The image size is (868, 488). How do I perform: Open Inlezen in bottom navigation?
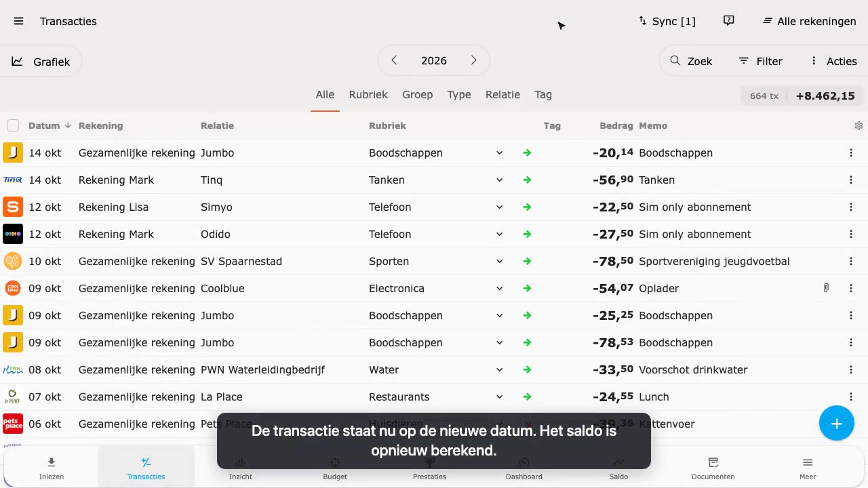point(52,468)
